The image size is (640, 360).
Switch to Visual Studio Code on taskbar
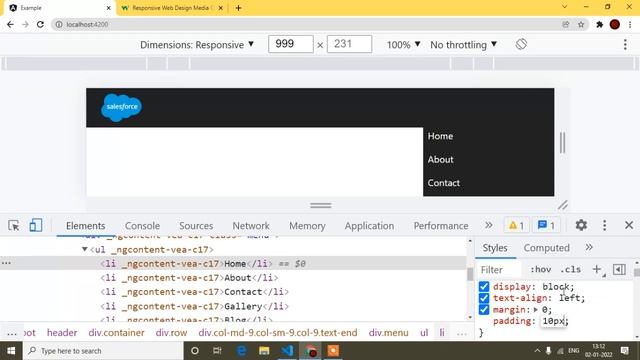287,351
